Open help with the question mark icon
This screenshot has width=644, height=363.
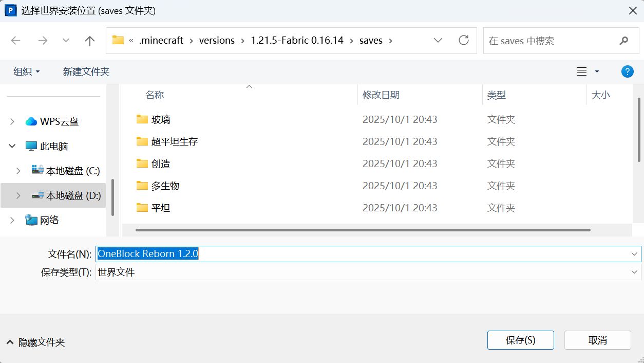(627, 71)
